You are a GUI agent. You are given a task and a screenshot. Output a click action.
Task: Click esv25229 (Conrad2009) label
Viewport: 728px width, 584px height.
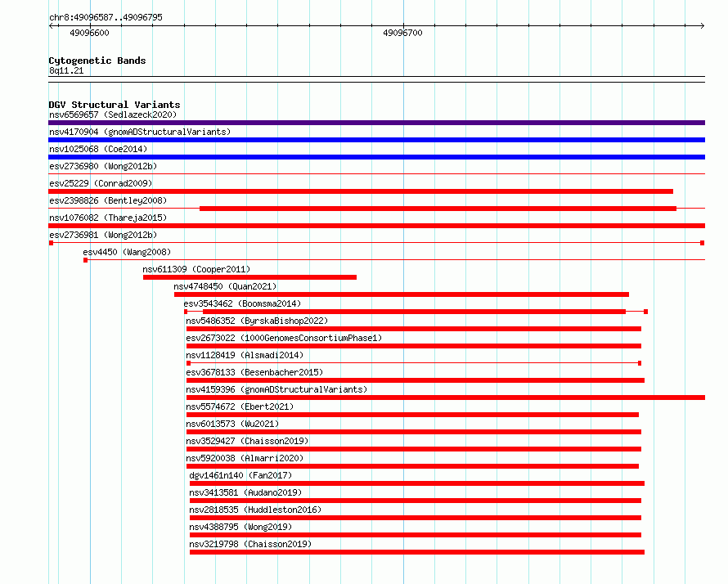pyautogui.click(x=101, y=183)
